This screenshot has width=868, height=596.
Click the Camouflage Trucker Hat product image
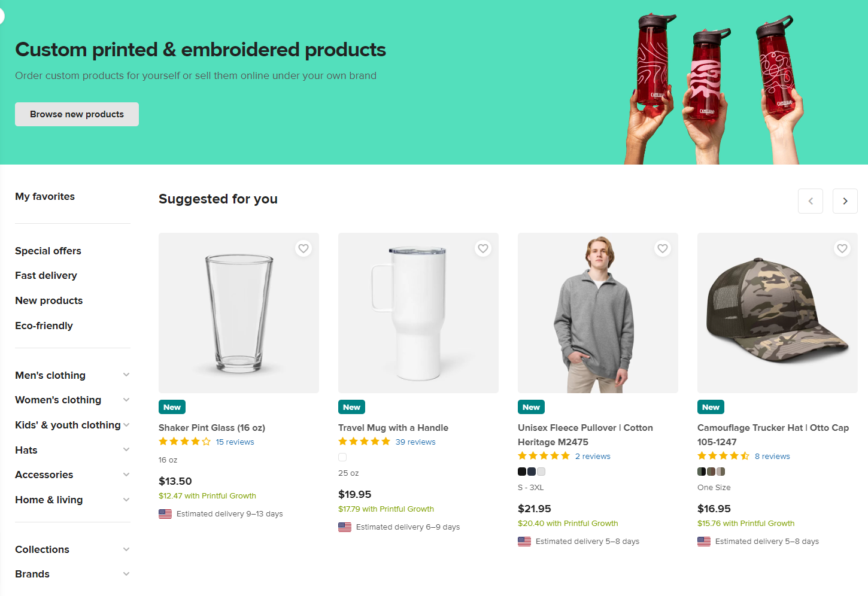(x=776, y=312)
